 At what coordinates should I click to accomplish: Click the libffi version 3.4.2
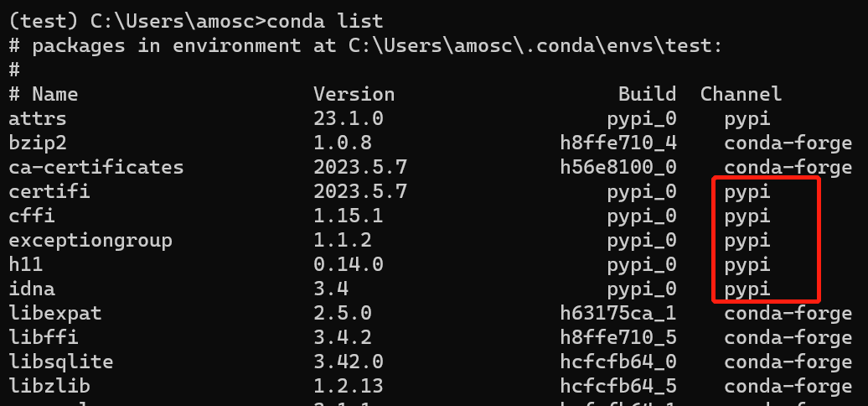tap(342, 338)
